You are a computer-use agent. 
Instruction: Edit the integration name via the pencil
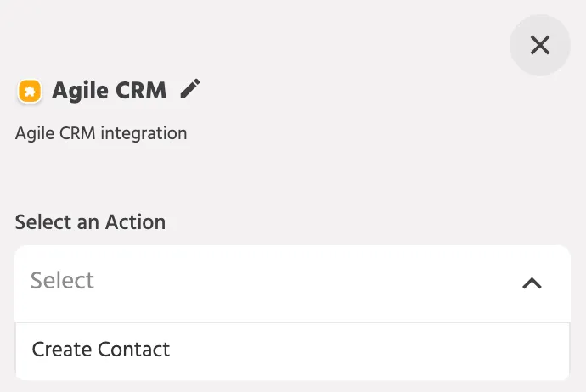pos(190,89)
